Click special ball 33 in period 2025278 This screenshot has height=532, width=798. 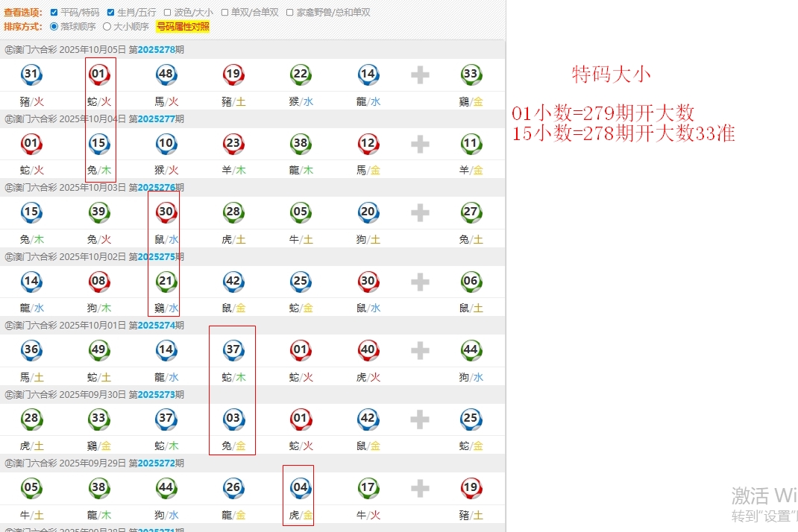point(471,74)
